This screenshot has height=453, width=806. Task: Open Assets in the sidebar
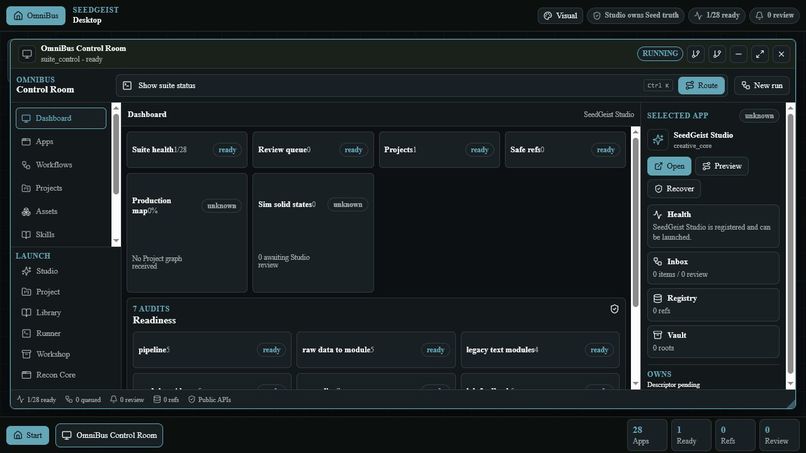[61, 211]
